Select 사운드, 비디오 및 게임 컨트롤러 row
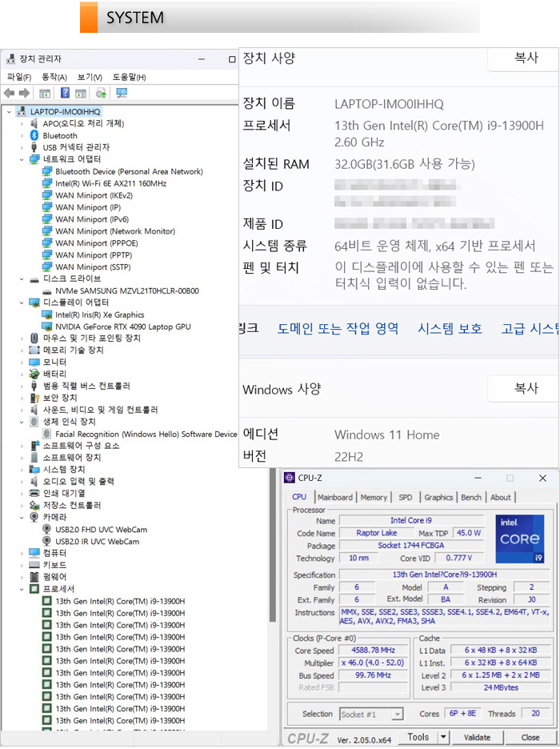This screenshot has width=560, height=749. tap(94, 410)
